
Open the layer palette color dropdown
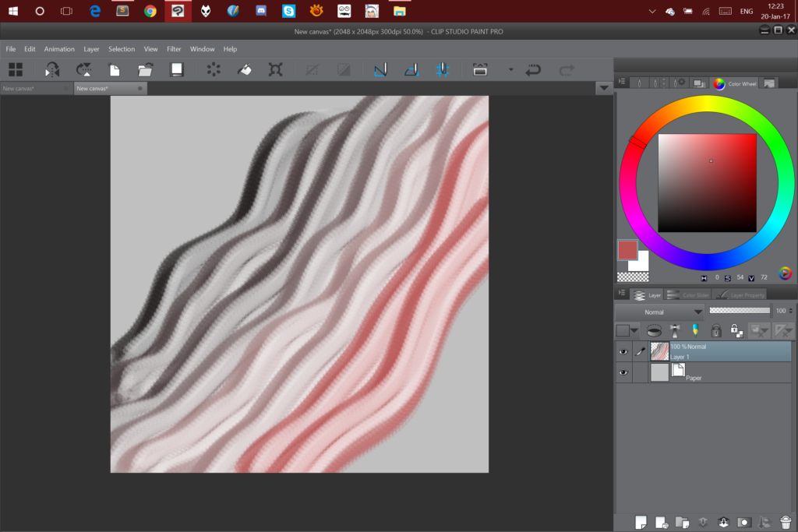coord(627,330)
